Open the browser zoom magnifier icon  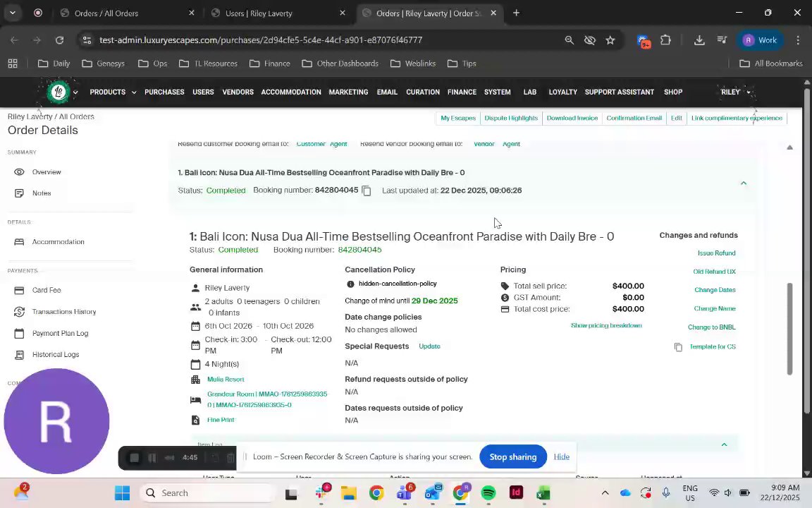pyautogui.click(x=569, y=40)
